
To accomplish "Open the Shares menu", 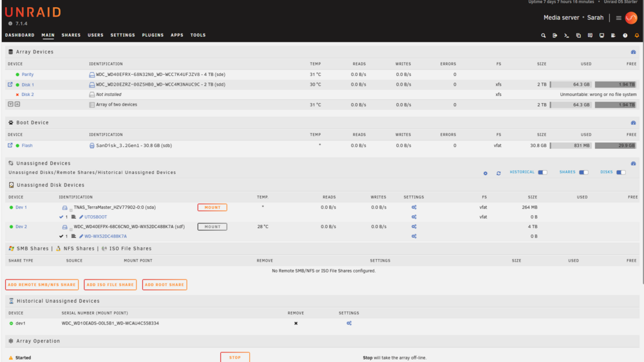I will coord(71,35).
